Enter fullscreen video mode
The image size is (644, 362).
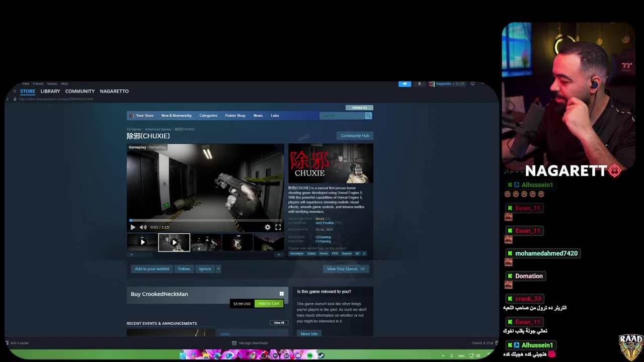[278, 227]
